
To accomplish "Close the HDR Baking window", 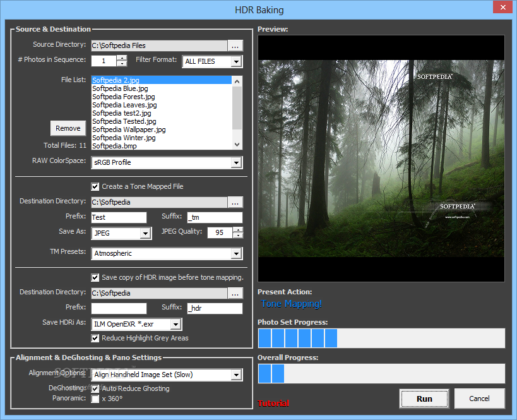I will coord(503,7).
